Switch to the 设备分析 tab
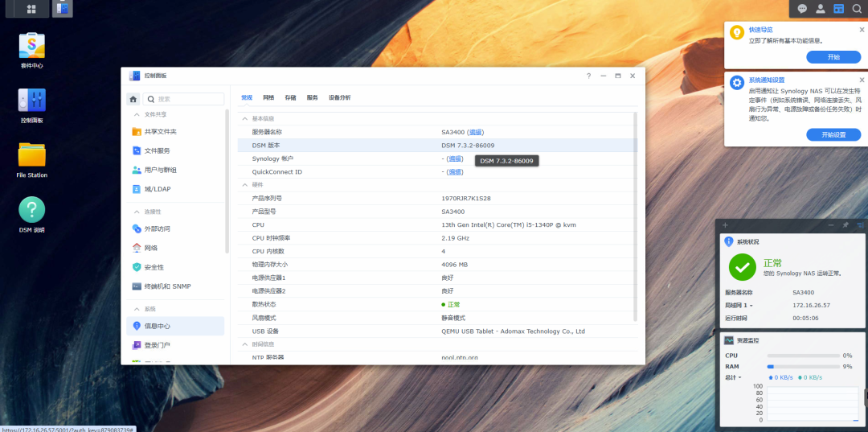This screenshot has width=868, height=432. (339, 97)
